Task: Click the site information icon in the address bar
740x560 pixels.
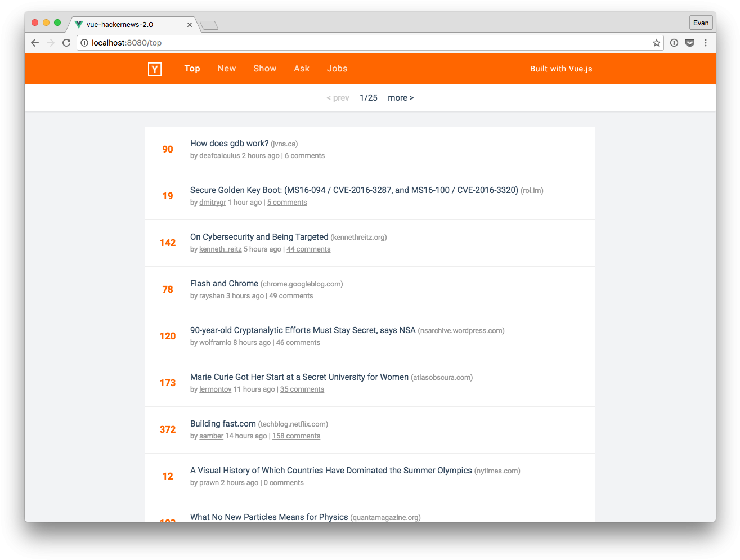Action: [x=84, y=43]
